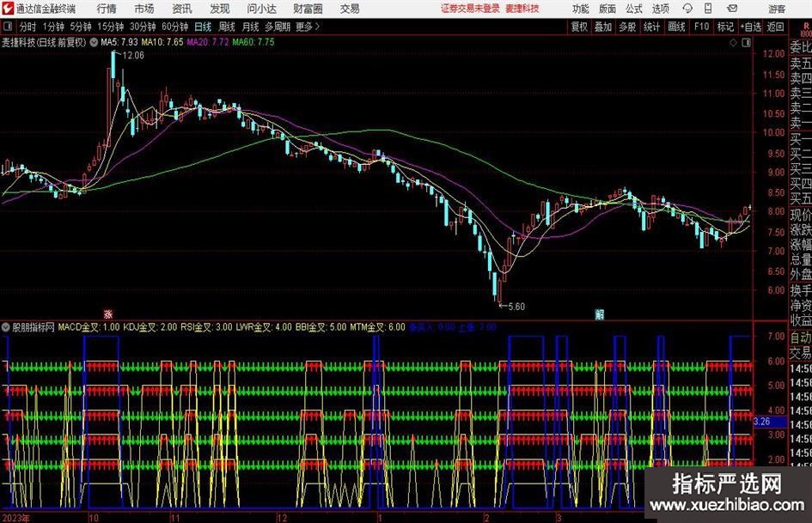Click the headset customer service icon

click(687, 9)
